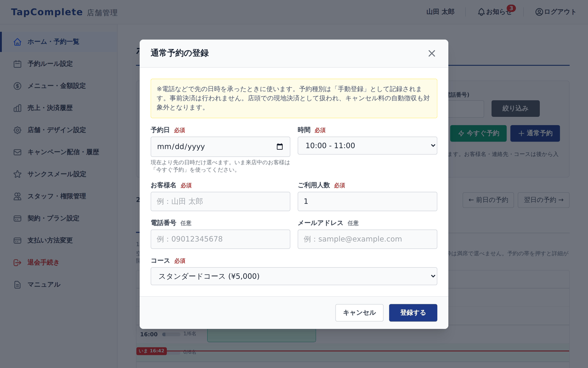Open 売上・決済履歴 menu item
The image size is (588, 368).
point(59,108)
